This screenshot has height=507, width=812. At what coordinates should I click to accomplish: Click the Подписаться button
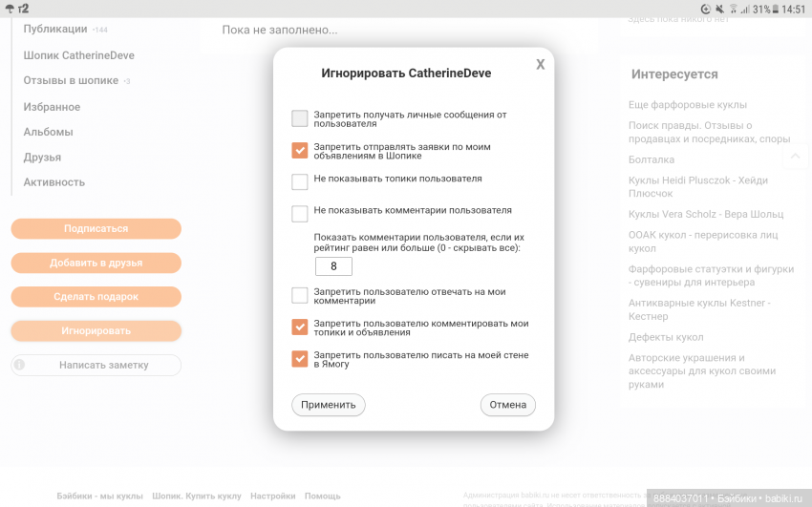[96, 229]
